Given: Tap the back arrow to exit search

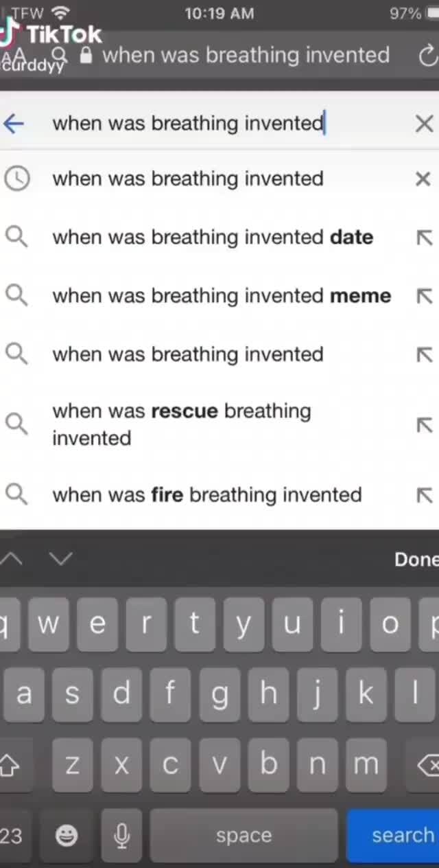Looking at the screenshot, I should (x=14, y=124).
